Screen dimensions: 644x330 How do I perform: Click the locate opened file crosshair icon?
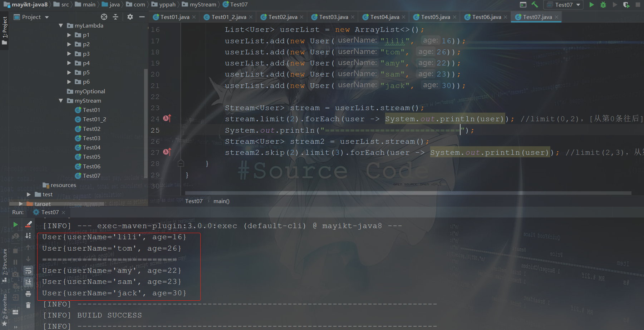pyautogui.click(x=104, y=17)
